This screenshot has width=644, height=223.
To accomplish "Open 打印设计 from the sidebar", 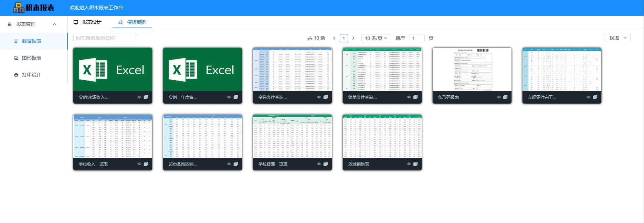I will [31, 75].
